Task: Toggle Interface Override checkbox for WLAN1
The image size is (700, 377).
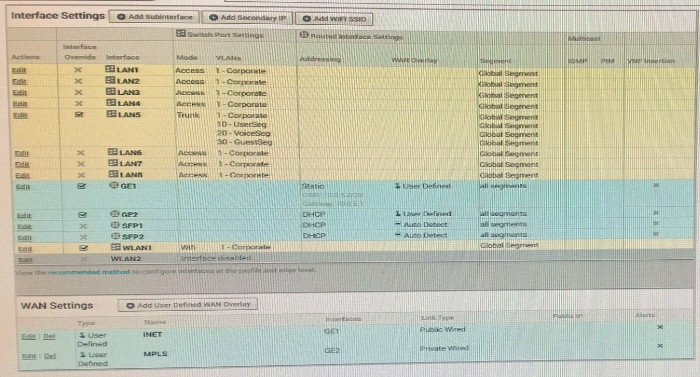Action: pos(83,248)
